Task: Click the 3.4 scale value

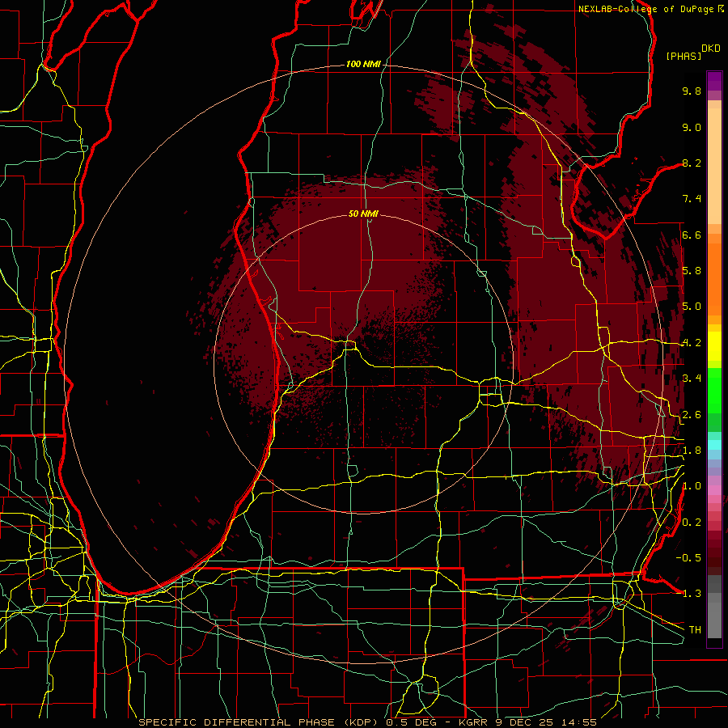Action: click(692, 379)
